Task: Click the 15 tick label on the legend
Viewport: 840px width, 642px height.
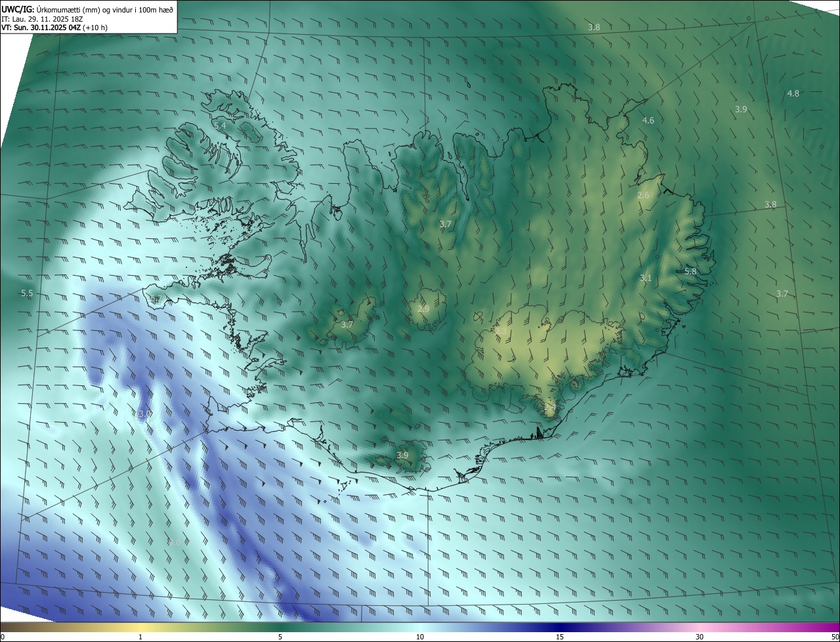Action: point(560,637)
